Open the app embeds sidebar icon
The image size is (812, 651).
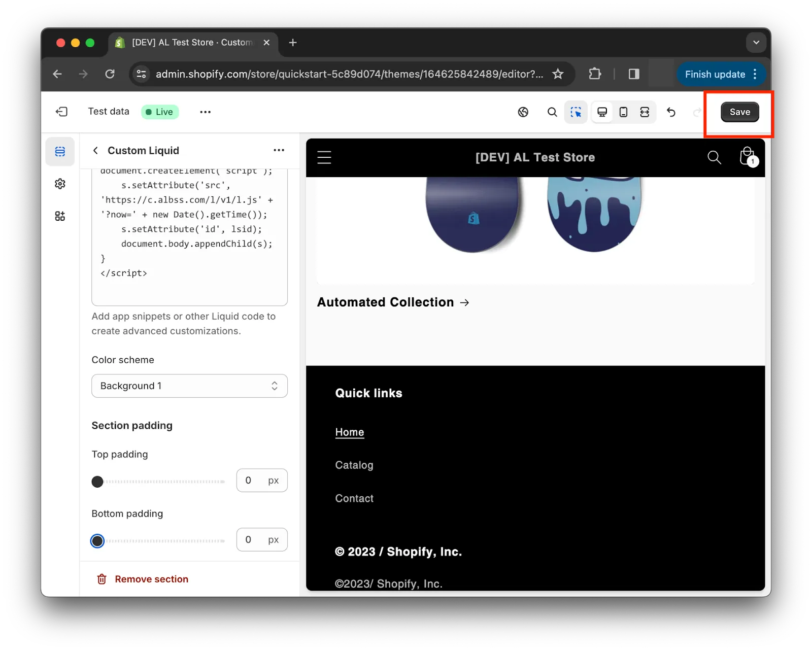(60, 216)
